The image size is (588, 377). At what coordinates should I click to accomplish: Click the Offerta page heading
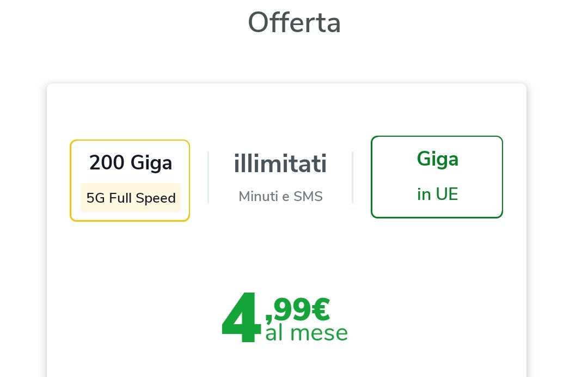tap(294, 23)
